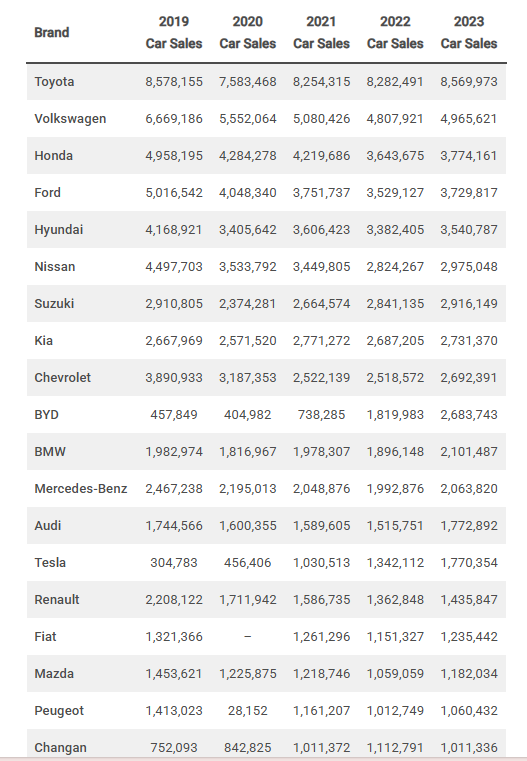Click the 2023 Car Sales column header
527x761 pixels.
coord(469,33)
